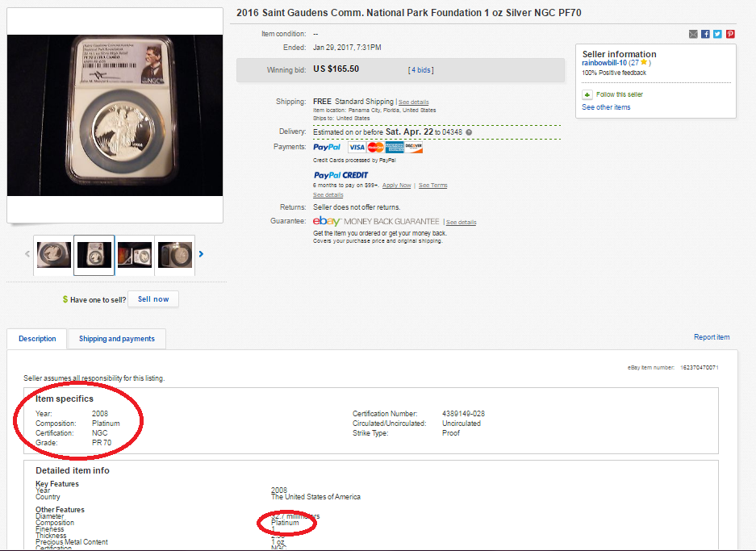Screen dimensions: 756x551
Task: Click the Year value 2008 in Item specifics
Action: pos(100,414)
